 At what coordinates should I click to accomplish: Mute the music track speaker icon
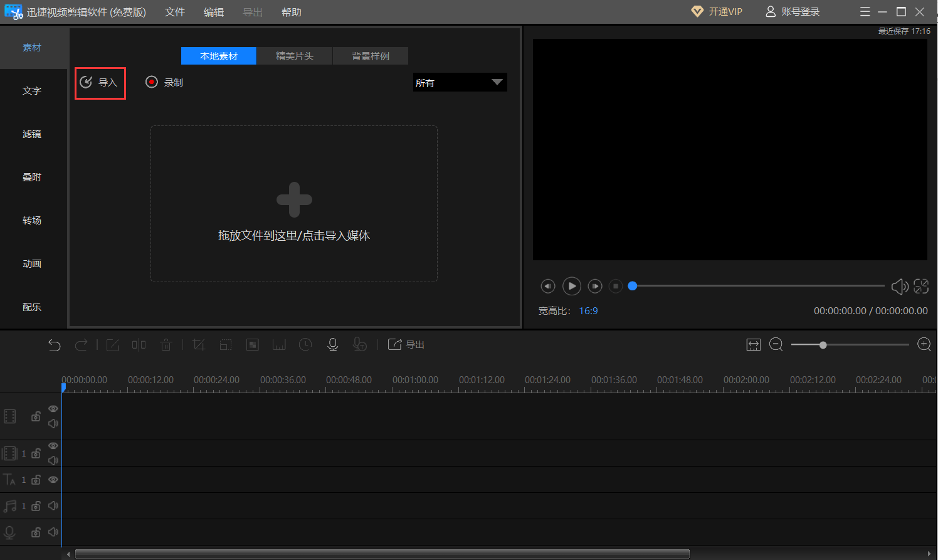tap(53, 505)
